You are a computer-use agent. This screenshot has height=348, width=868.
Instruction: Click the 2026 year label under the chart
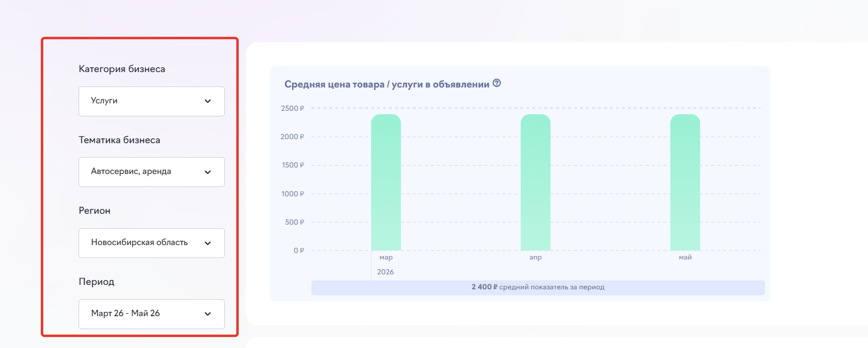[x=386, y=272]
